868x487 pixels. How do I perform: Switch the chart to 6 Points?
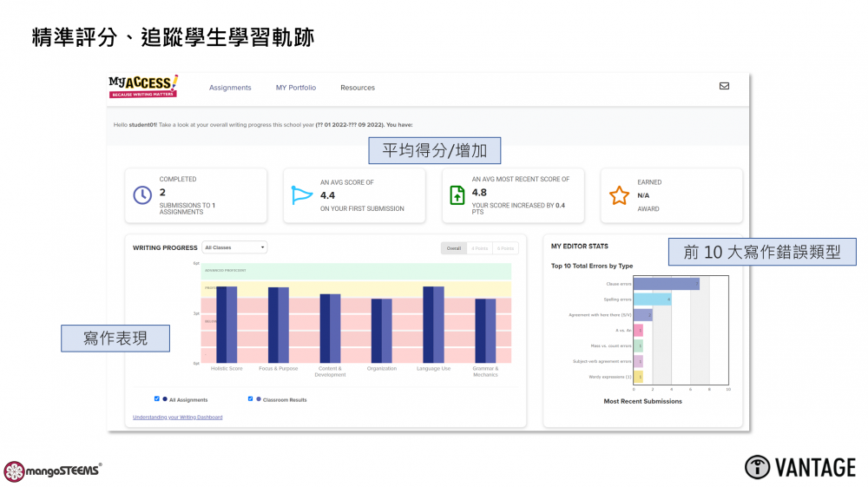pyautogui.click(x=506, y=248)
